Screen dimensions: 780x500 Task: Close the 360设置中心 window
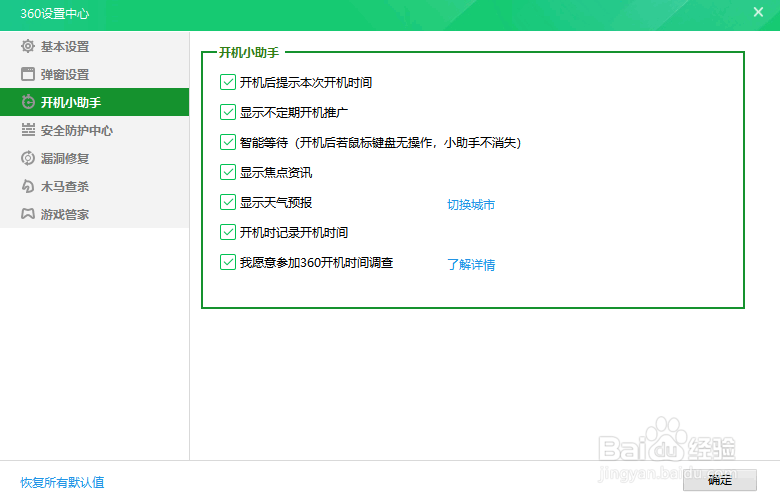coord(758,12)
